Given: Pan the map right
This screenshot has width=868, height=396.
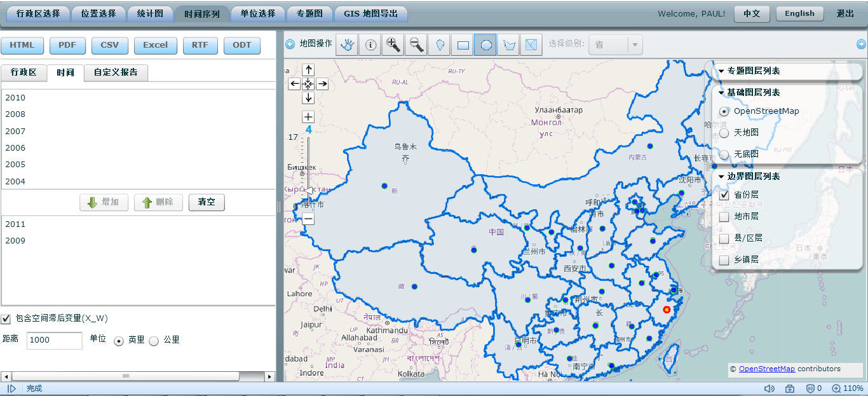Looking at the screenshot, I should click(322, 84).
